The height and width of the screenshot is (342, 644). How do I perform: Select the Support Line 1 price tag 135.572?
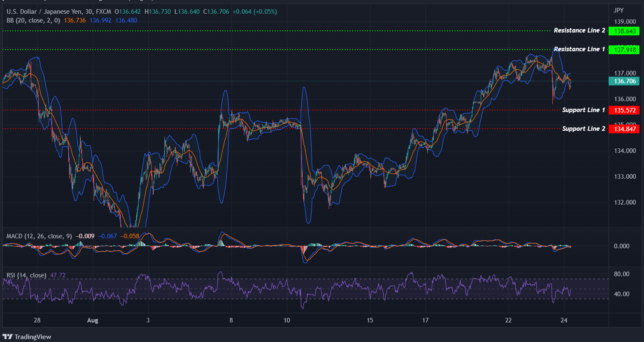point(624,110)
